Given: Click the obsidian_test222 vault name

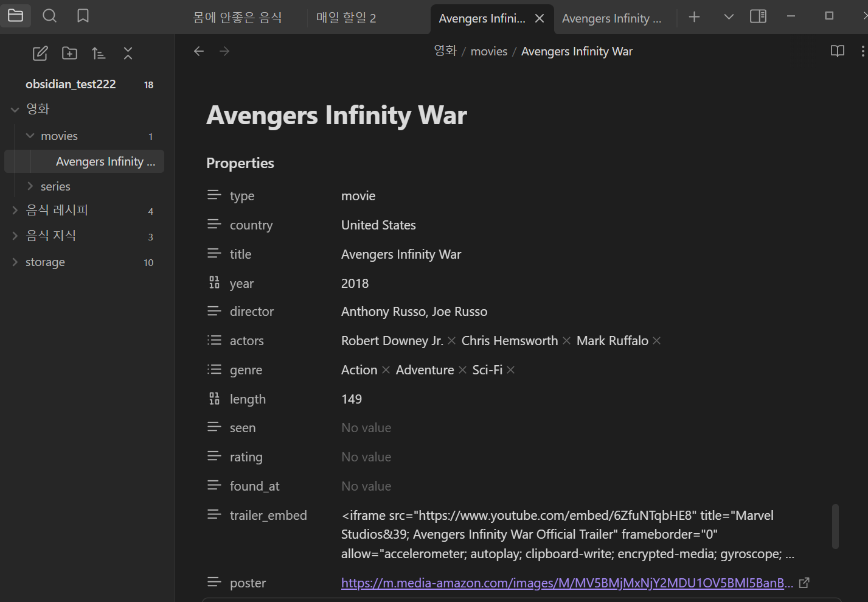Looking at the screenshot, I should pos(71,84).
